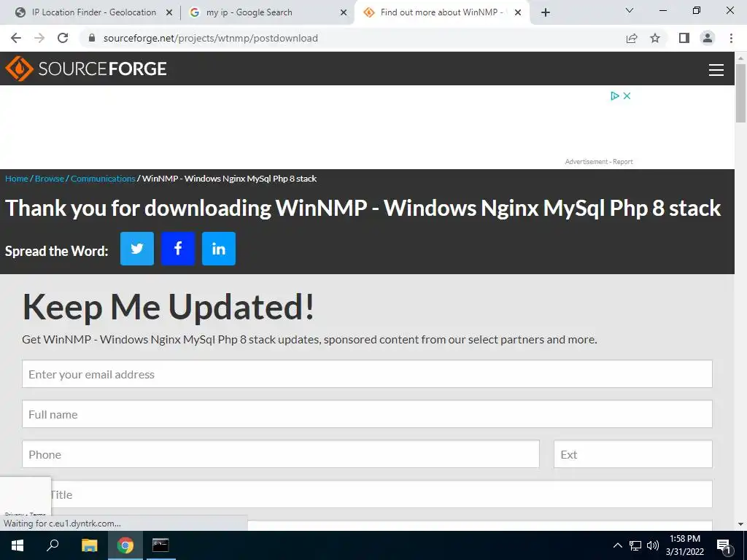Close the my ip Google Search tab
This screenshot has width=747, height=560.
pos(344,12)
